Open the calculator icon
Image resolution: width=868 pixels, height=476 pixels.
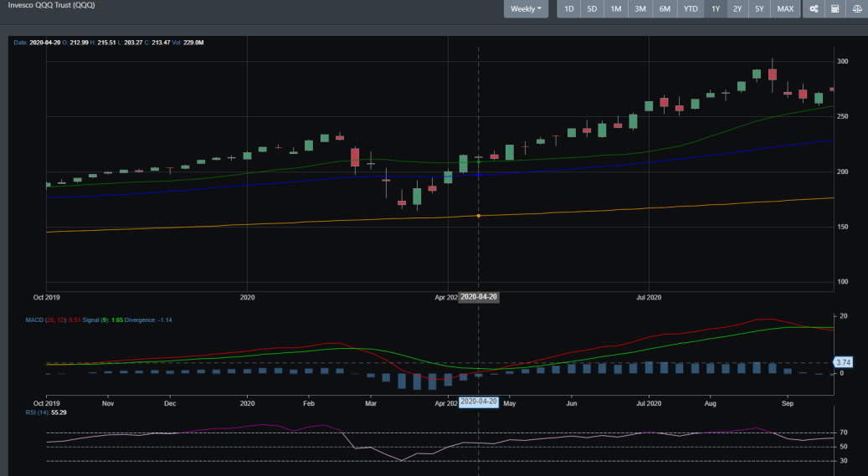click(835, 9)
